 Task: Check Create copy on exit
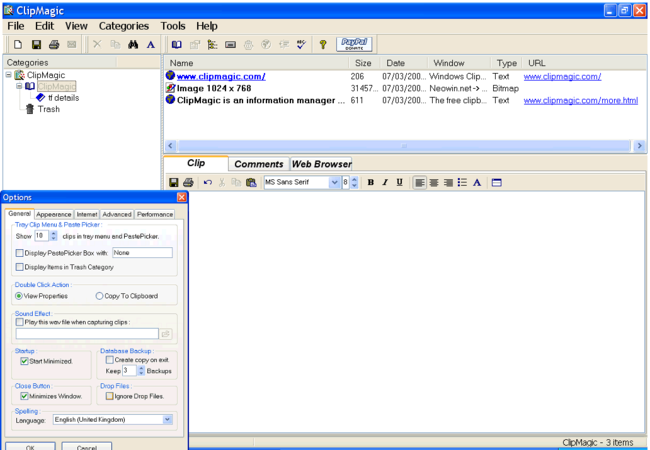point(110,360)
